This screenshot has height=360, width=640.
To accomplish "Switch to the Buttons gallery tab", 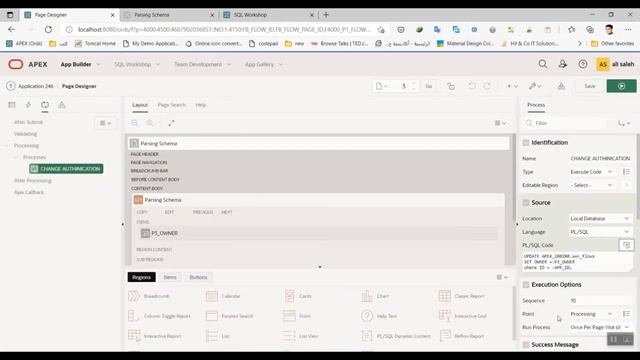I will pyautogui.click(x=198, y=277).
